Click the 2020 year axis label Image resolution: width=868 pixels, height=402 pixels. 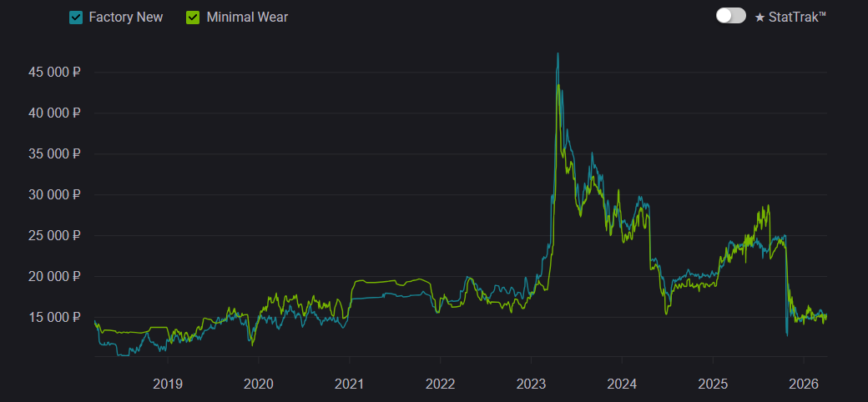pyautogui.click(x=258, y=384)
